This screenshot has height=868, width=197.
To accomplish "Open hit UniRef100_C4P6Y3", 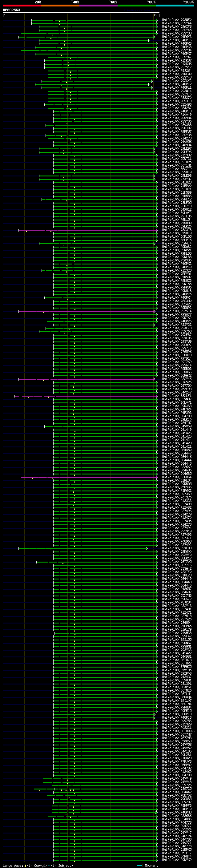I will (x=176, y=37).
